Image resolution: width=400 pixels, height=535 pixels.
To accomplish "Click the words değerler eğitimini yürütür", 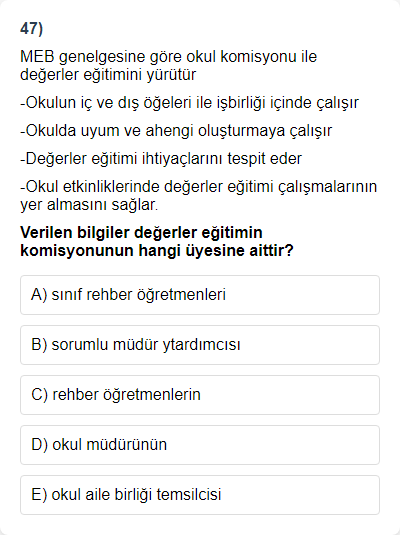I will [108, 75].
